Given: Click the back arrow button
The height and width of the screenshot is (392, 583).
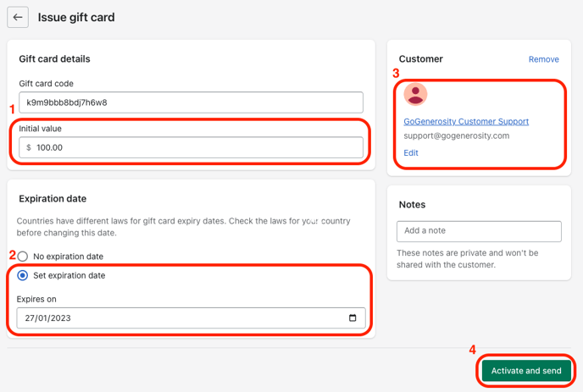Looking at the screenshot, I should [18, 17].
